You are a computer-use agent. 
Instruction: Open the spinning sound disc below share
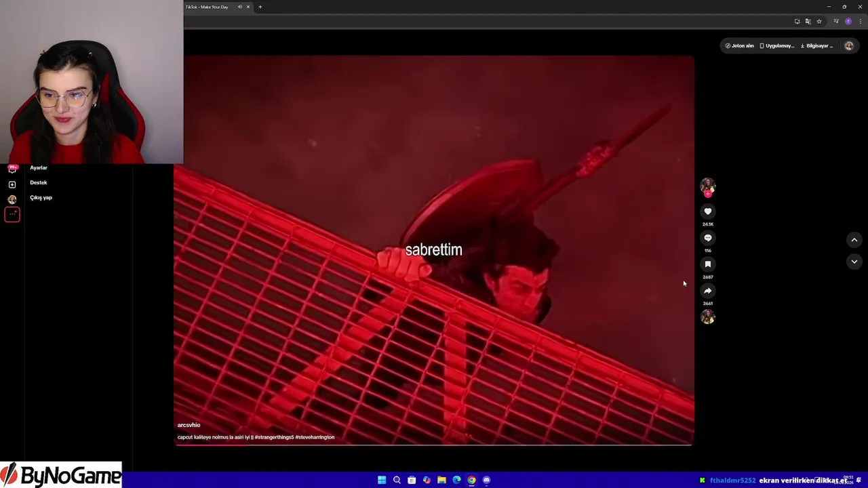(x=707, y=317)
